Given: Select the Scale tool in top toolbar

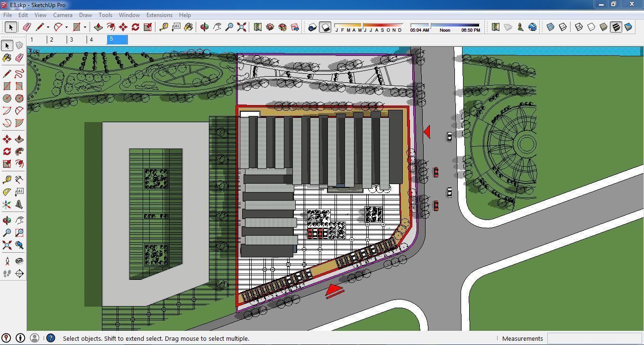Looking at the screenshot, I should point(148,27).
